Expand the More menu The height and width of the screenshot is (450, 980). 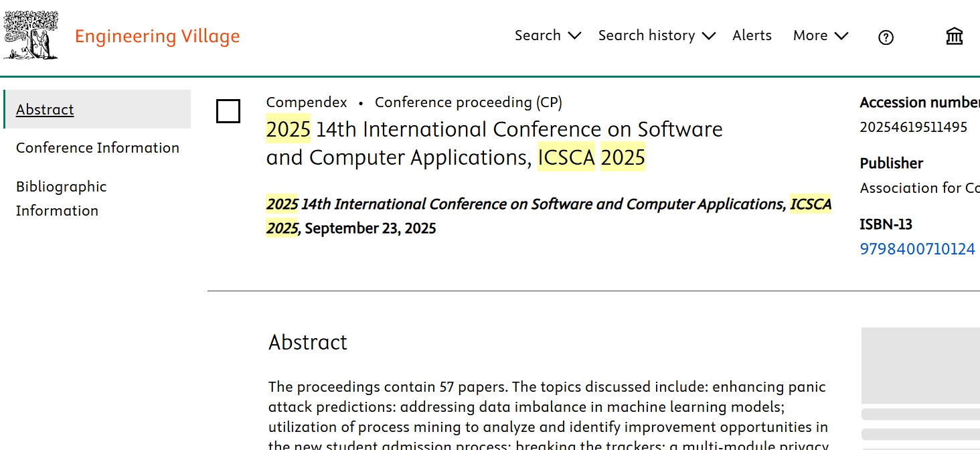820,35
